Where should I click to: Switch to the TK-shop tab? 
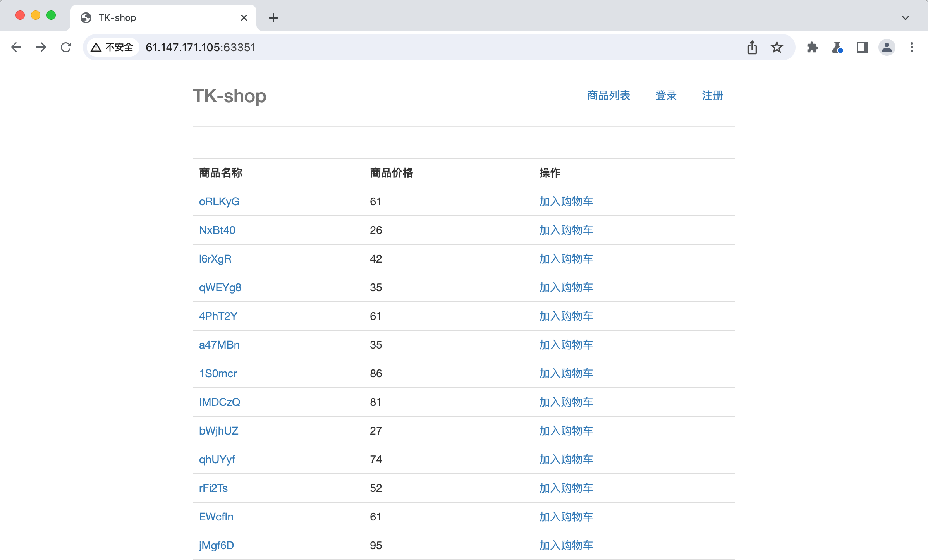coord(155,17)
